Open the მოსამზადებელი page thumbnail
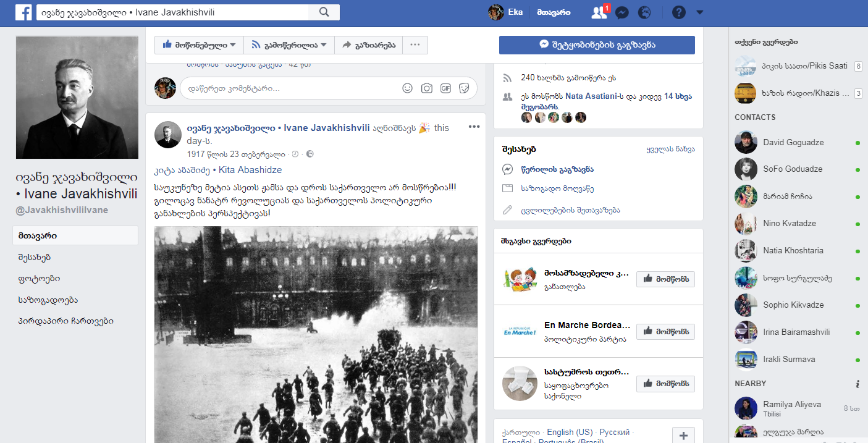This screenshot has width=868, height=443. [x=520, y=279]
